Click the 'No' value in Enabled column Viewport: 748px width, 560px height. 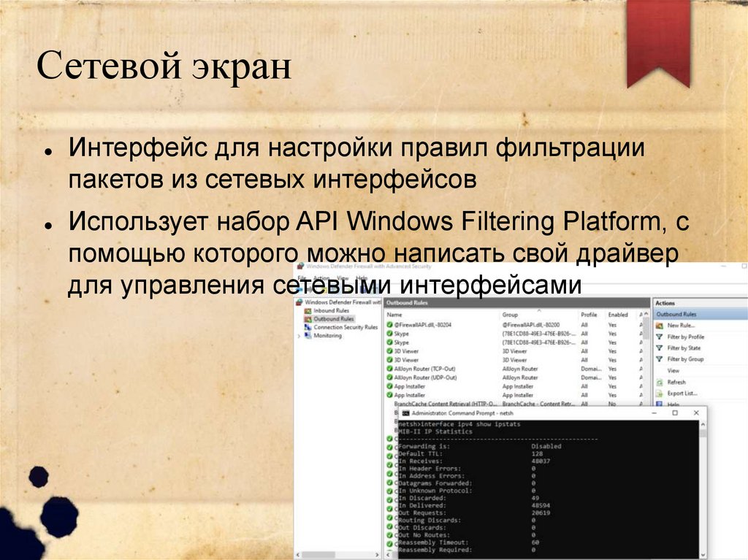612,404
